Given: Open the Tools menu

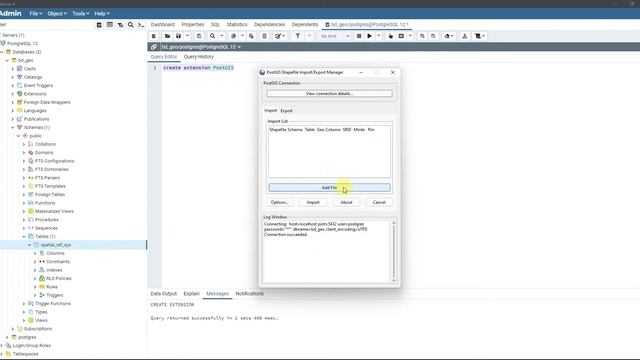Looking at the screenshot, I should (80, 13).
